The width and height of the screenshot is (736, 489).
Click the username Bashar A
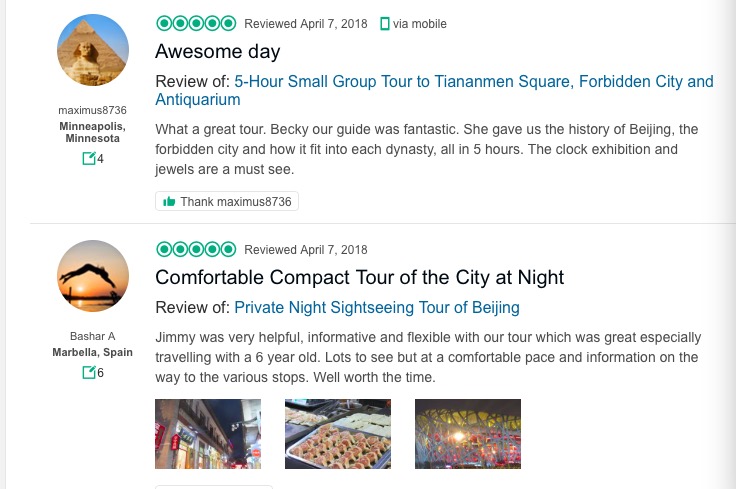[x=93, y=336]
